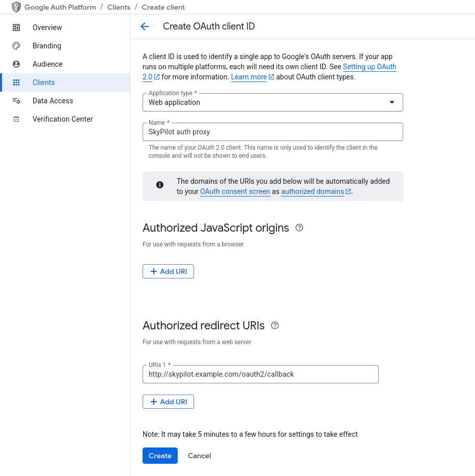Image resolution: width=475 pixels, height=476 pixels.
Task: Click "For use with requests from a browser" text
Action: click(193, 244)
